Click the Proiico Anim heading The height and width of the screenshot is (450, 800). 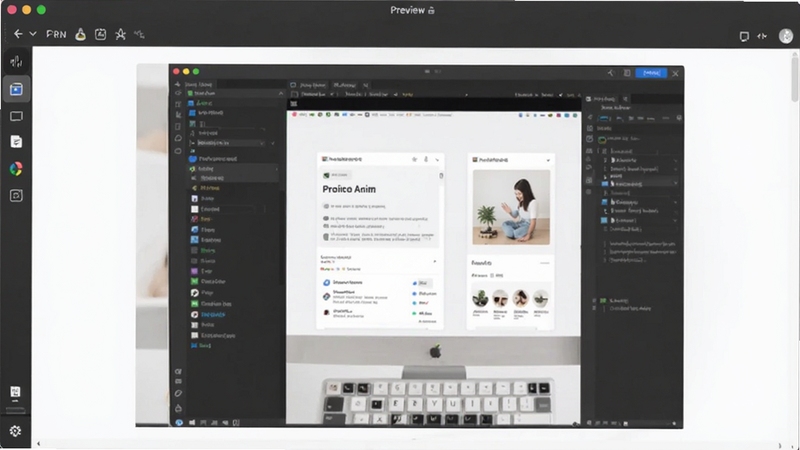pyautogui.click(x=349, y=189)
